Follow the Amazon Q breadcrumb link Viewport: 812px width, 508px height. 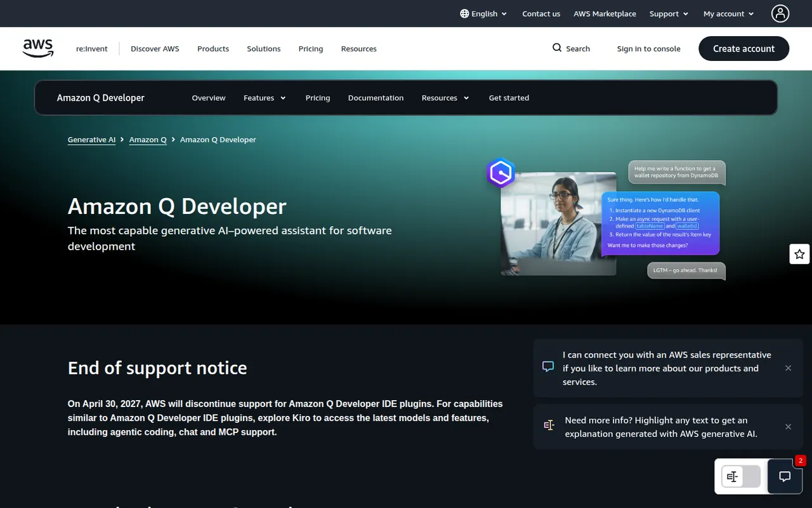(148, 140)
